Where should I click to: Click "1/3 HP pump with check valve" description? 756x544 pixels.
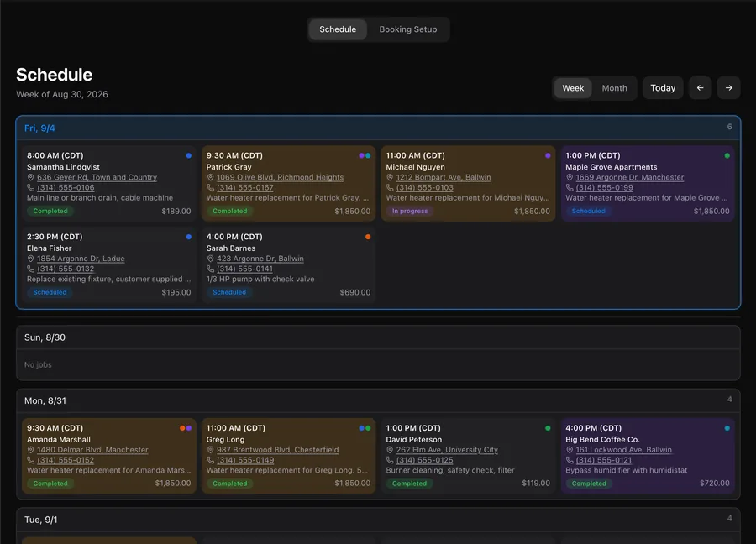tap(260, 279)
